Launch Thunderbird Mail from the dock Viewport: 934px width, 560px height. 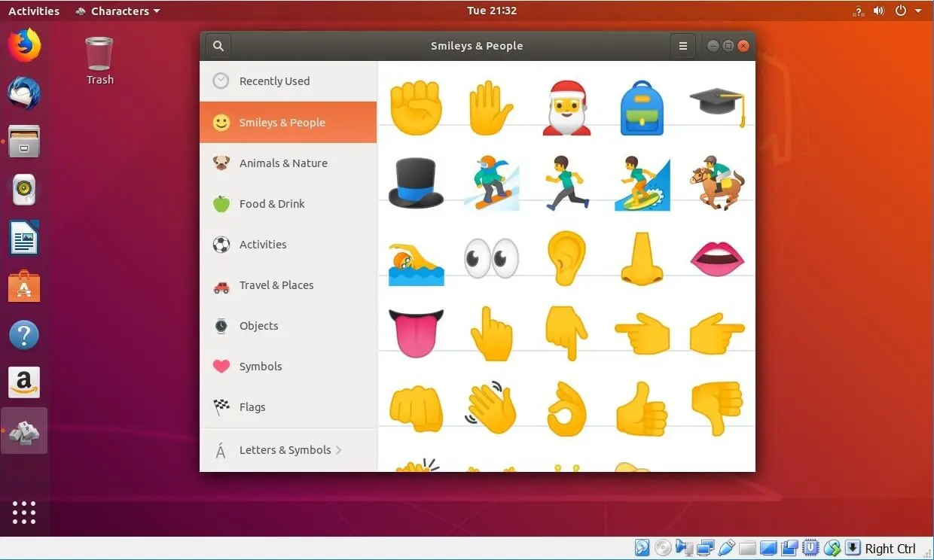click(x=24, y=93)
